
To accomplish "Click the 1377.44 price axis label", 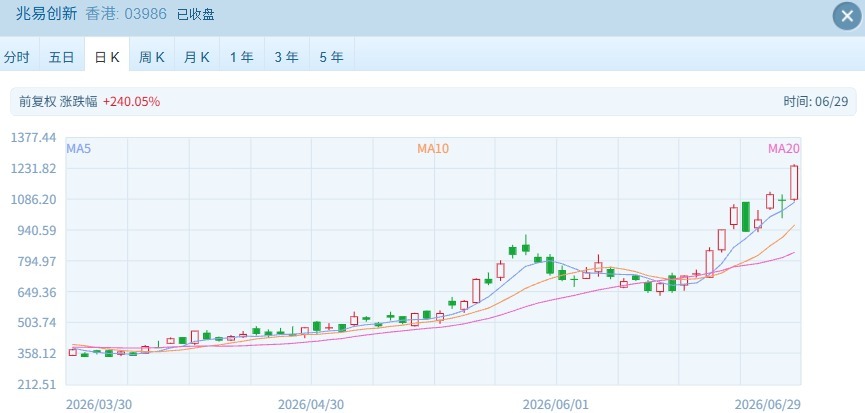I will (x=33, y=137).
